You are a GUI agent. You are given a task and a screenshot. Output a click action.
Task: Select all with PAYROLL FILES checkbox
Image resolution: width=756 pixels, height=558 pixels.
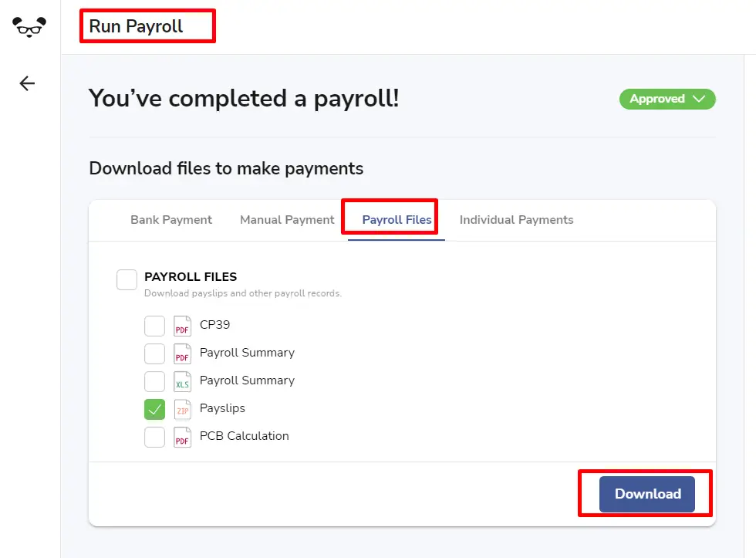click(x=127, y=279)
